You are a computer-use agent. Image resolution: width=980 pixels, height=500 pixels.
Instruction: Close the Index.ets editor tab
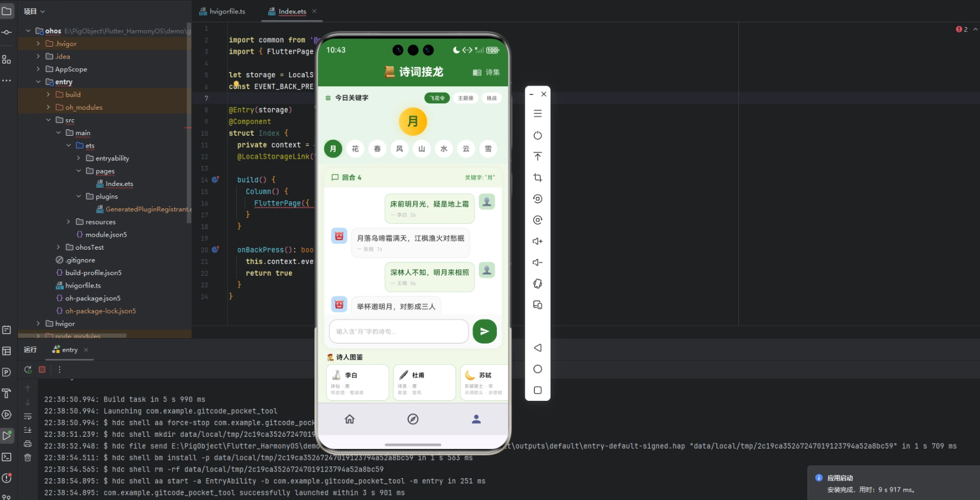pyautogui.click(x=314, y=11)
